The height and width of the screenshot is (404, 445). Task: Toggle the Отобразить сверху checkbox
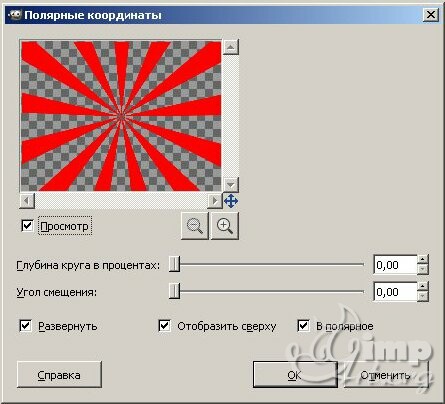coord(164,326)
